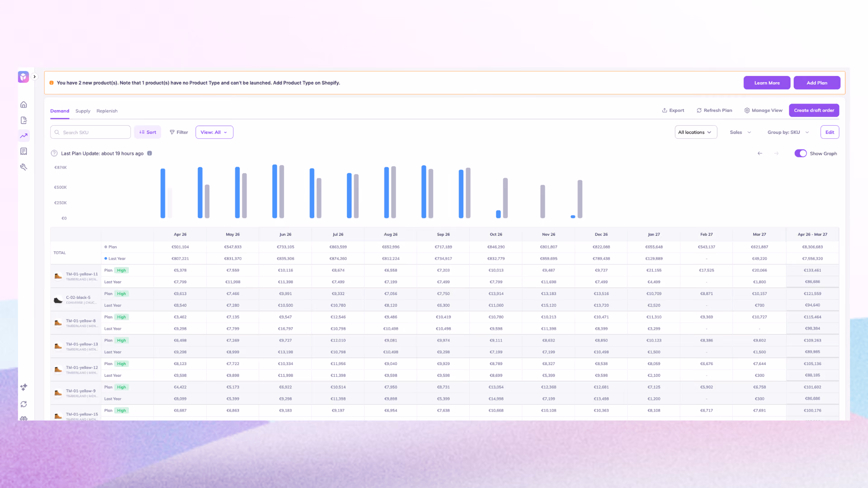Go to previous period with left arrow

pos(760,154)
